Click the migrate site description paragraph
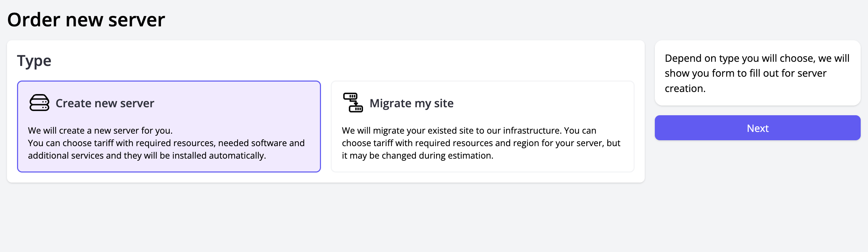The width and height of the screenshot is (868, 252). 481,143
